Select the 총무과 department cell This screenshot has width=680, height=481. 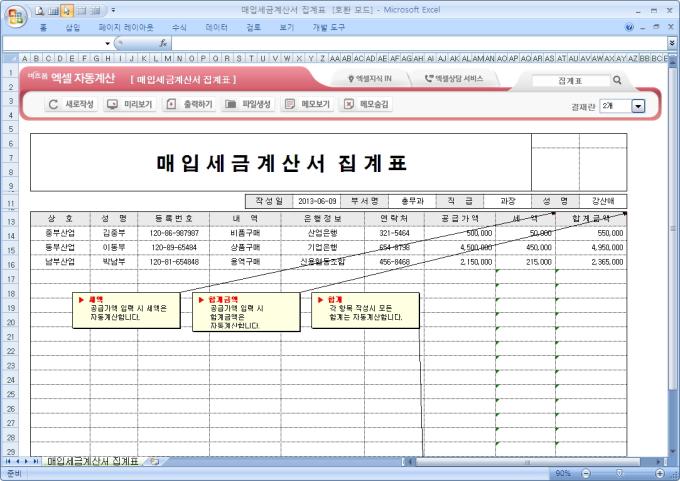pos(412,201)
